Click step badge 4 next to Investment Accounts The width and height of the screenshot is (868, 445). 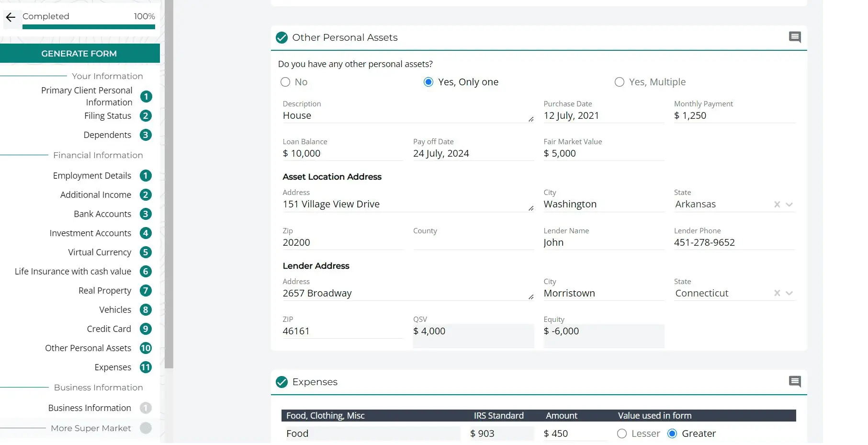146,233
